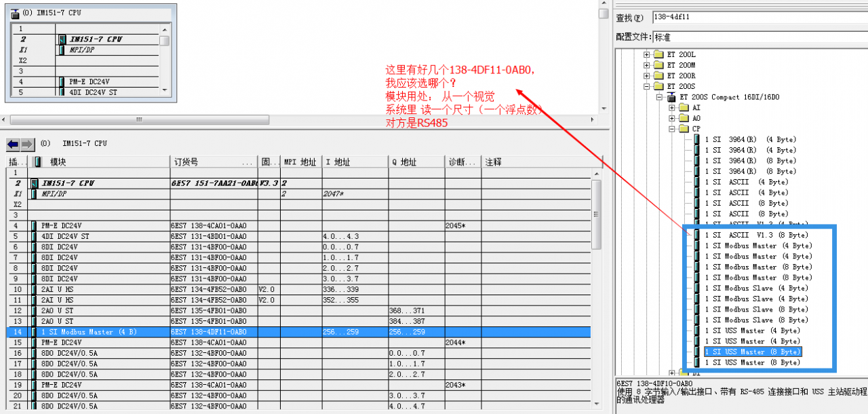Click the module icon of 8DO DC24V/0.5A in slot 16
The image size is (868, 414).
[34, 353]
